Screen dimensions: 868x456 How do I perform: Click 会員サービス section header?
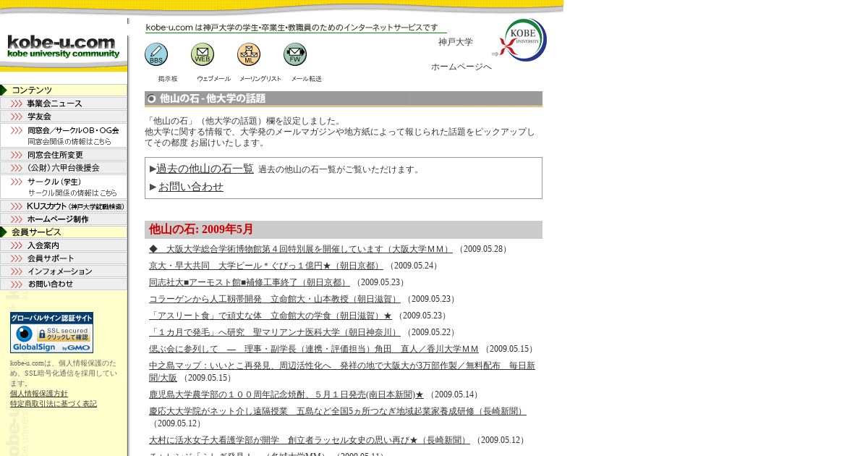click(x=64, y=232)
